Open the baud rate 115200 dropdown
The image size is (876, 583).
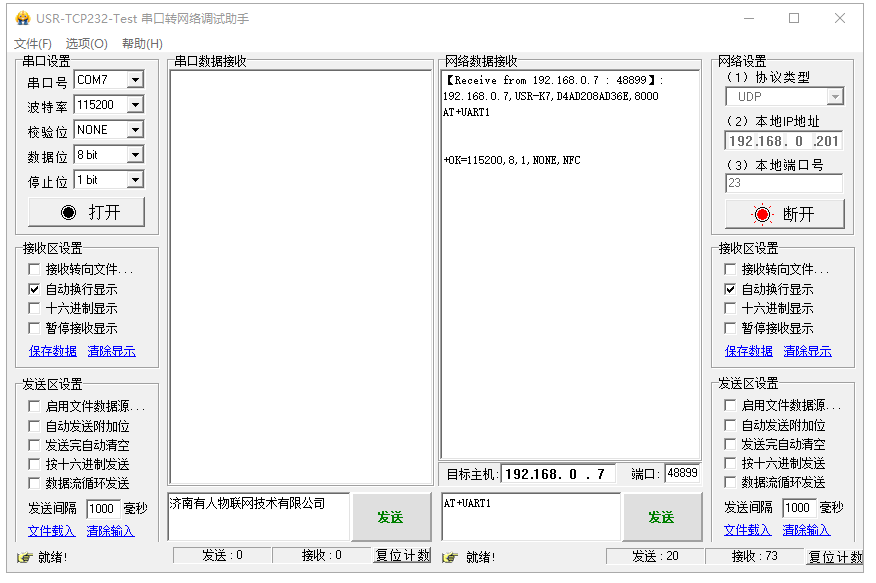(135, 105)
